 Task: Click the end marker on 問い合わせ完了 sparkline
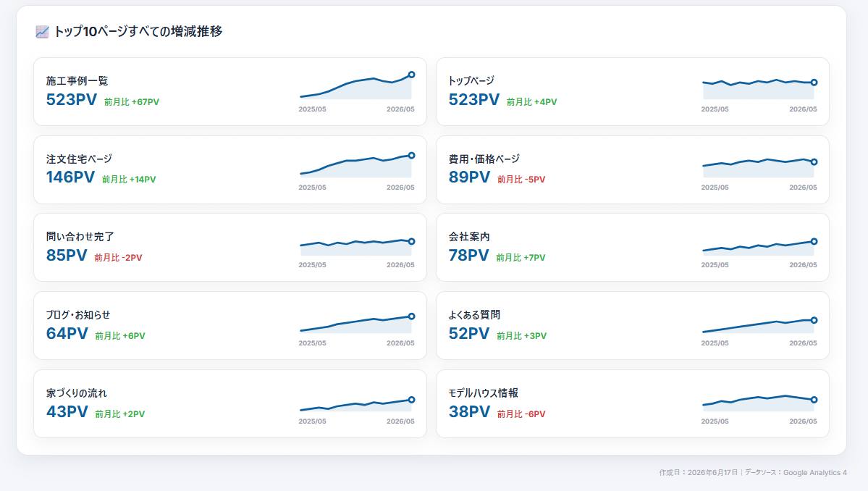411,241
